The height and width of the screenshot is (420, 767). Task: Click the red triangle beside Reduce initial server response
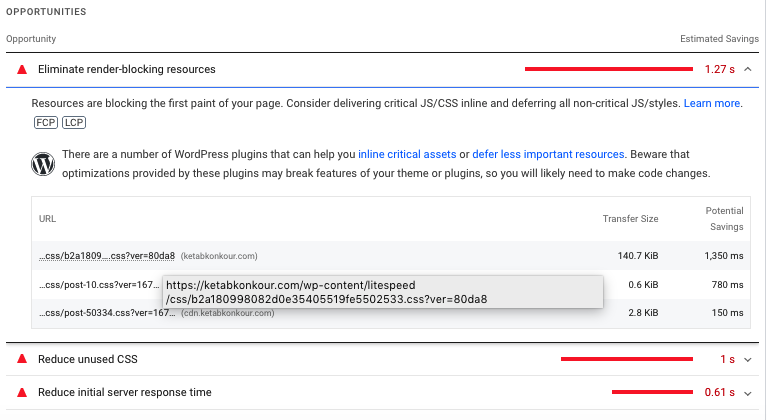pyautogui.click(x=22, y=392)
